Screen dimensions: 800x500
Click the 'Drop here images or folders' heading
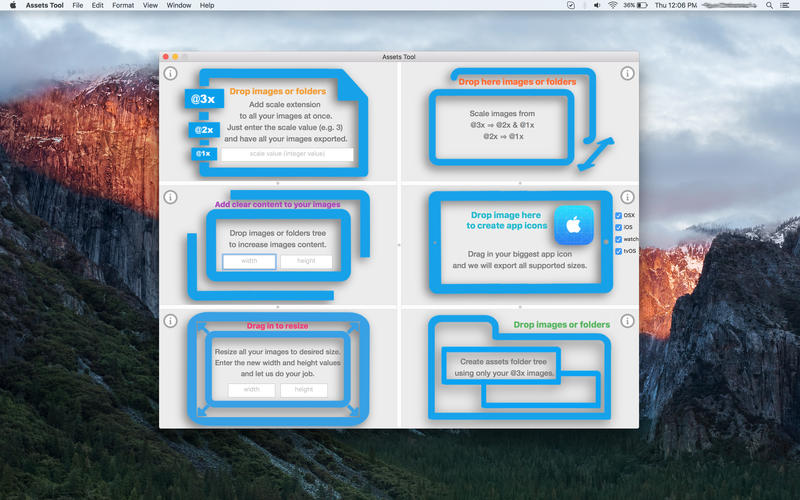pos(517,82)
